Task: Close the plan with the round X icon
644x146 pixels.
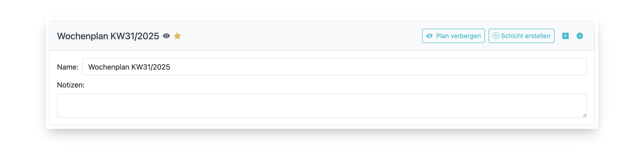Action: point(580,36)
